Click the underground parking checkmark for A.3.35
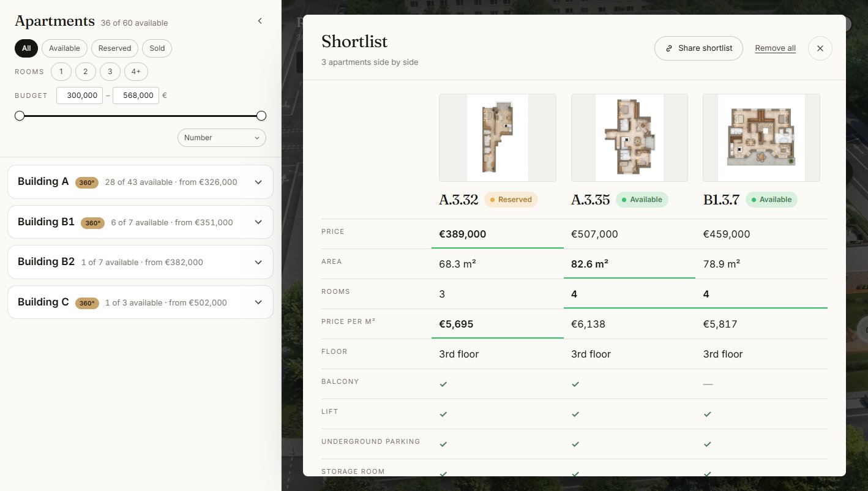 (x=575, y=444)
